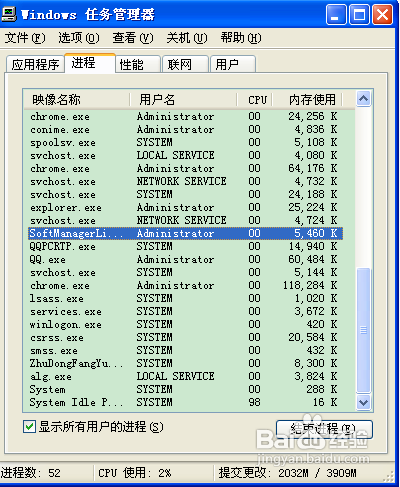Screen dimensions: 400x487
Task: Open the 关机(U) menu
Action: (187, 38)
